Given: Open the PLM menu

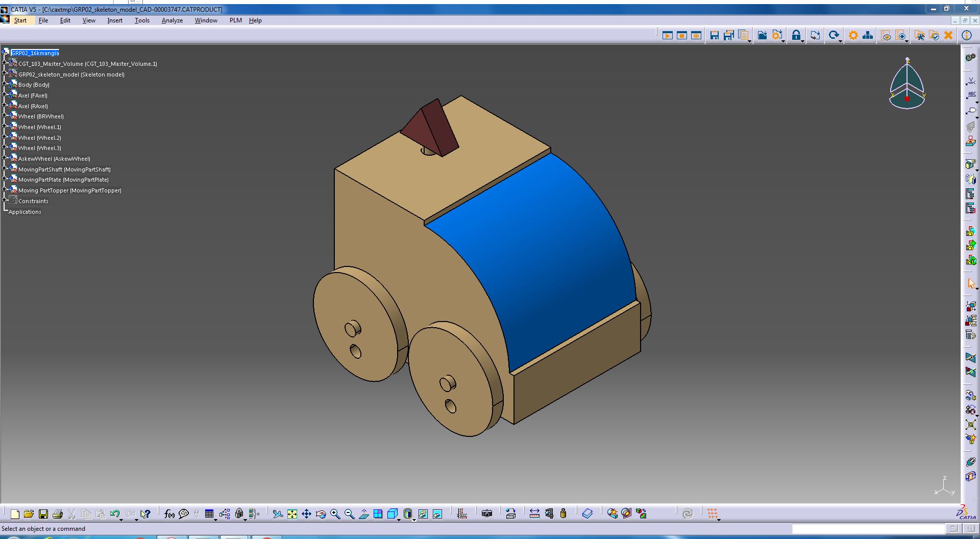Looking at the screenshot, I should click(x=235, y=20).
